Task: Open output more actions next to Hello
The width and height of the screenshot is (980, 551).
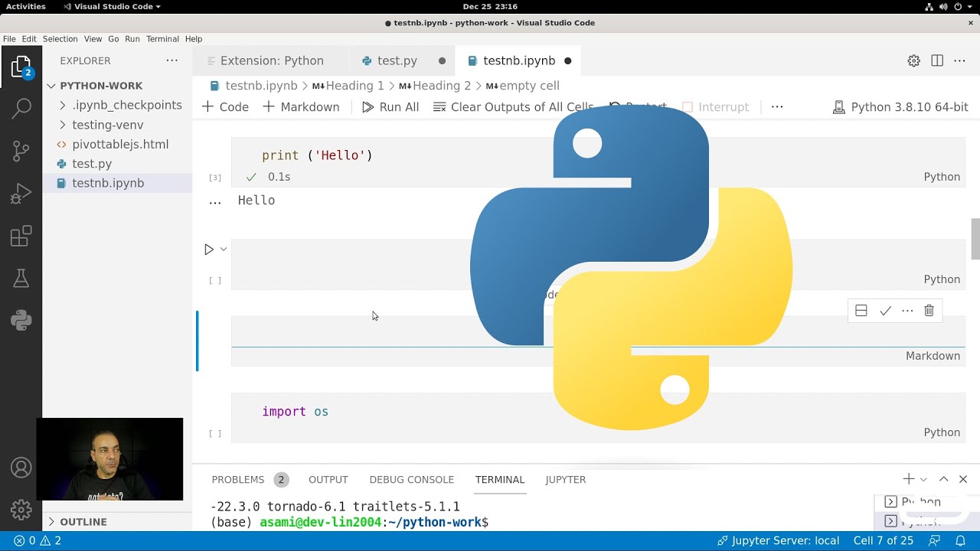Action: click(215, 203)
